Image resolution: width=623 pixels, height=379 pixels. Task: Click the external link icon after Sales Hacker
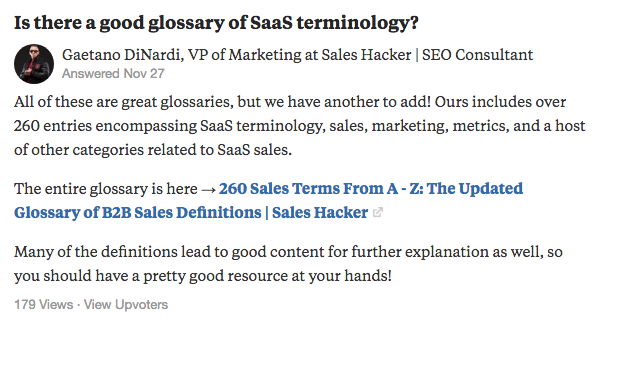tap(377, 213)
